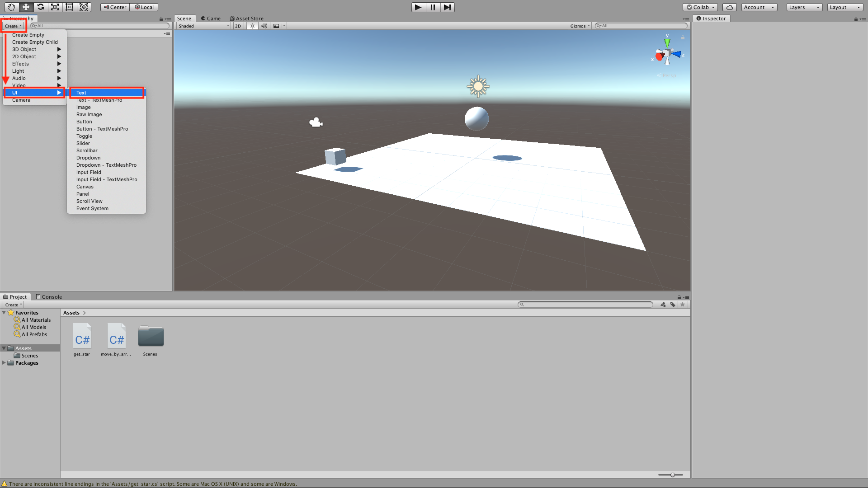The width and height of the screenshot is (868, 488).
Task: Select the Hand tool
Action: coord(11,7)
